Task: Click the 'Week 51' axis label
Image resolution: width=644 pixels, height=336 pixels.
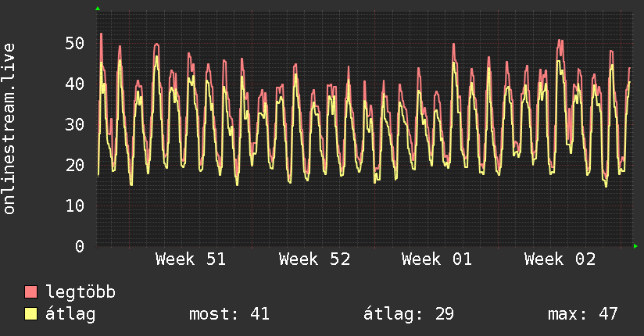Action: 191,259
